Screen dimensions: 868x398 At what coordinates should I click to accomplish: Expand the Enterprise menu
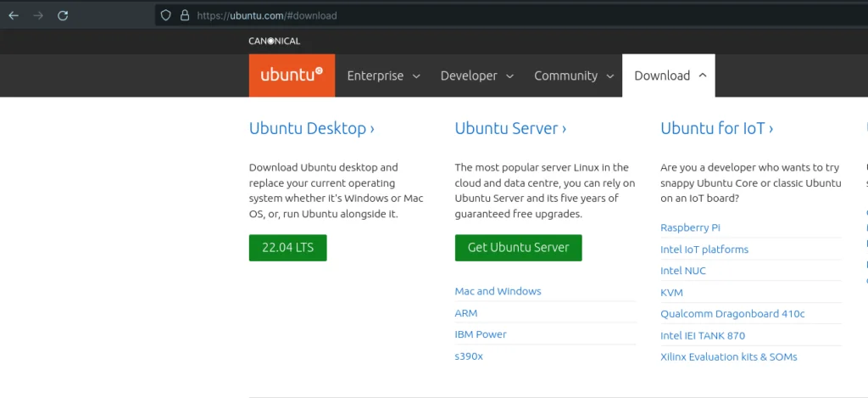click(384, 76)
